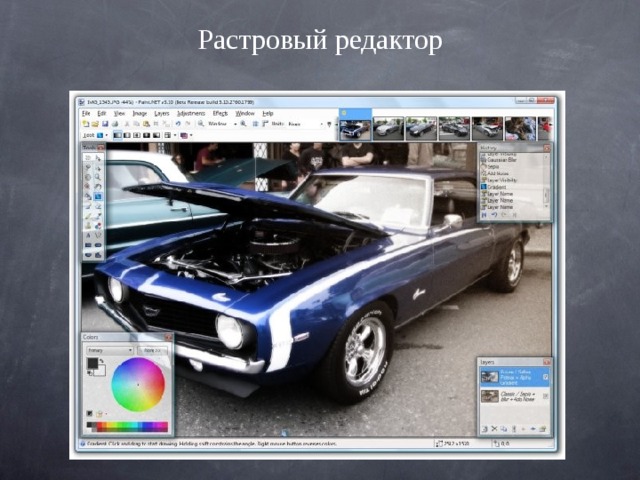The height and width of the screenshot is (480, 640).
Task: Open the Edit menu
Action: [x=102, y=113]
